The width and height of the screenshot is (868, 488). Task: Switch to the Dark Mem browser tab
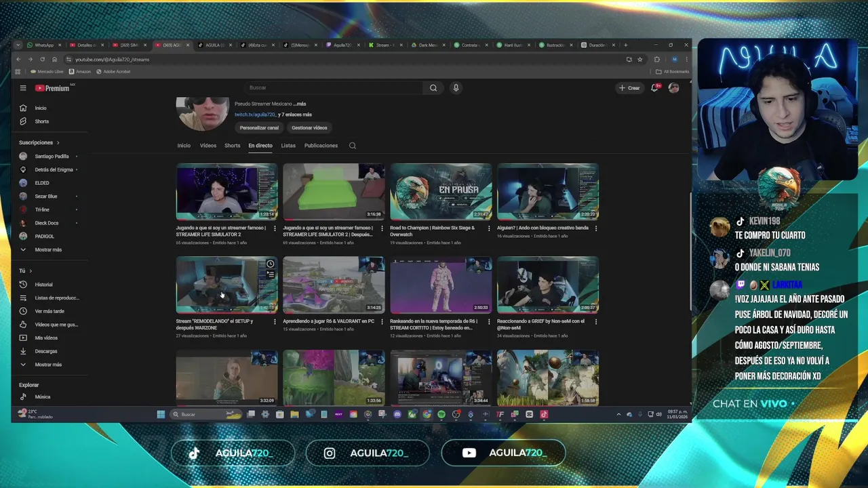427,45
